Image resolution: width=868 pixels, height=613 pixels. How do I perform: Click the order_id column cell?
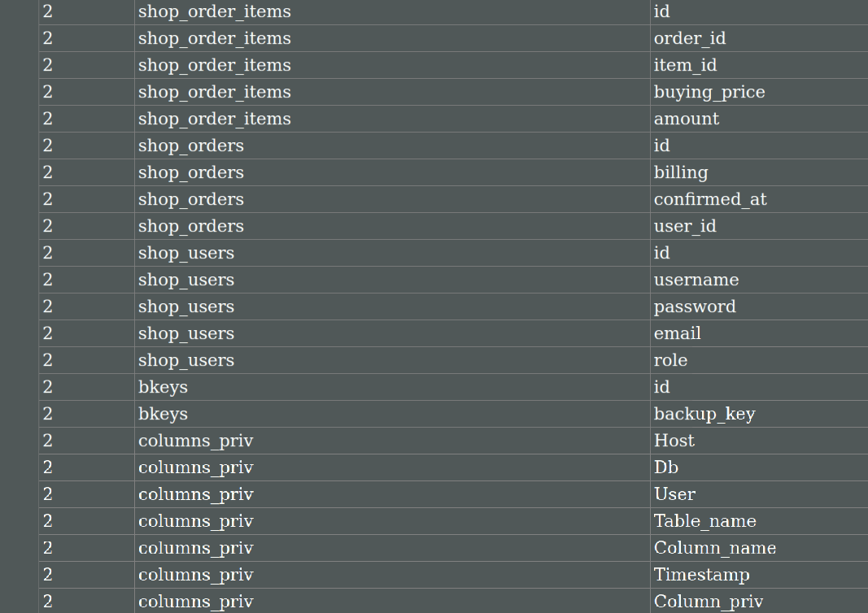(690, 38)
